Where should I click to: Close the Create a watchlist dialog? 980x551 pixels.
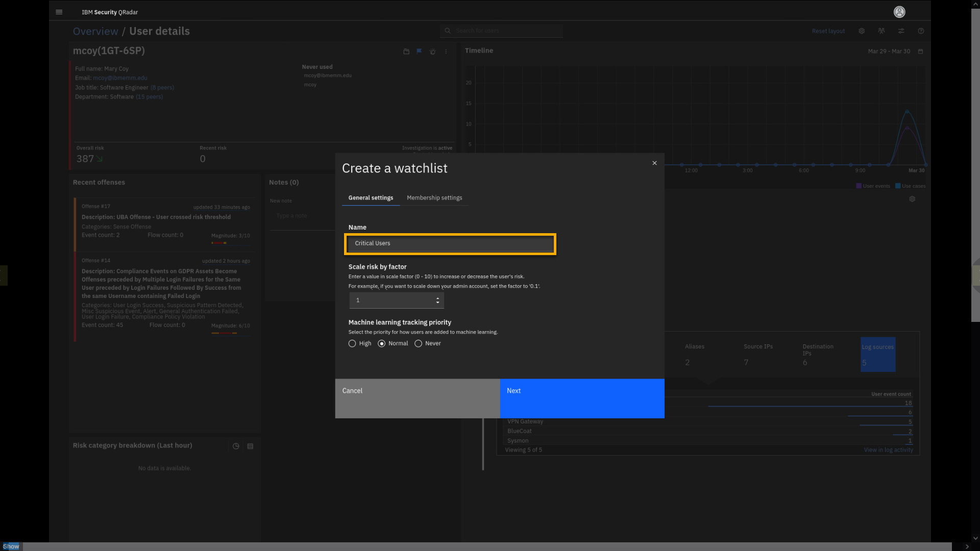point(654,163)
